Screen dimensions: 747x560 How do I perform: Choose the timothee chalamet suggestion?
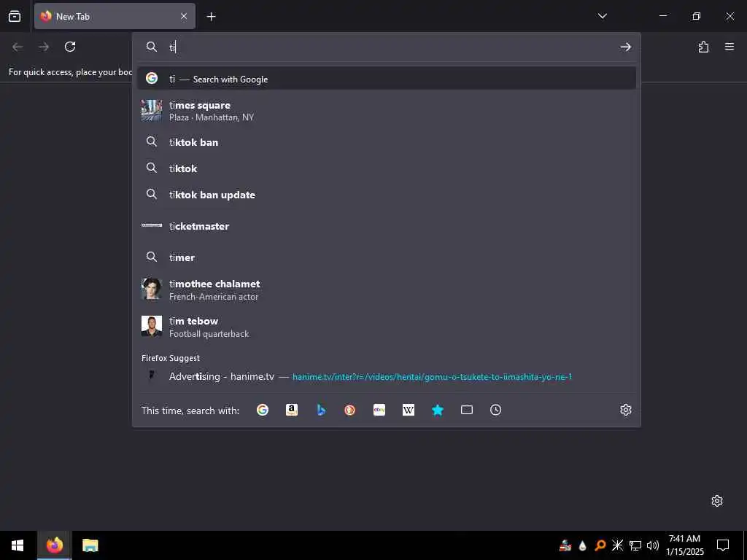(387, 289)
